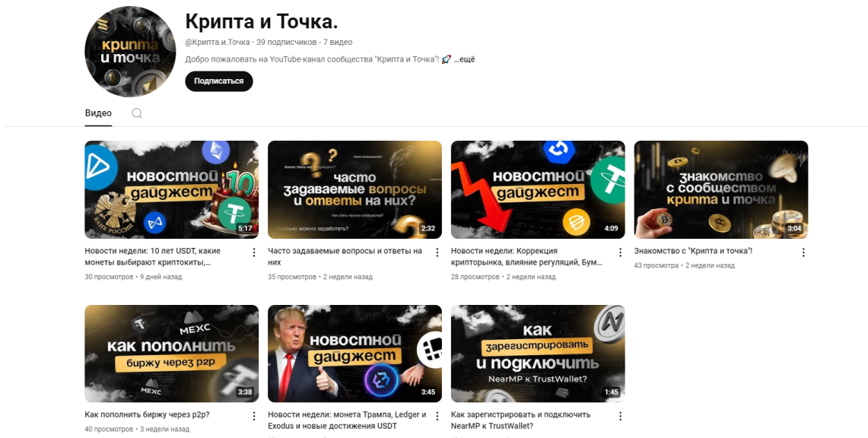Play the 5:17 новостной дайджест thumbnail
The image size is (868, 438).
tap(172, 189)
